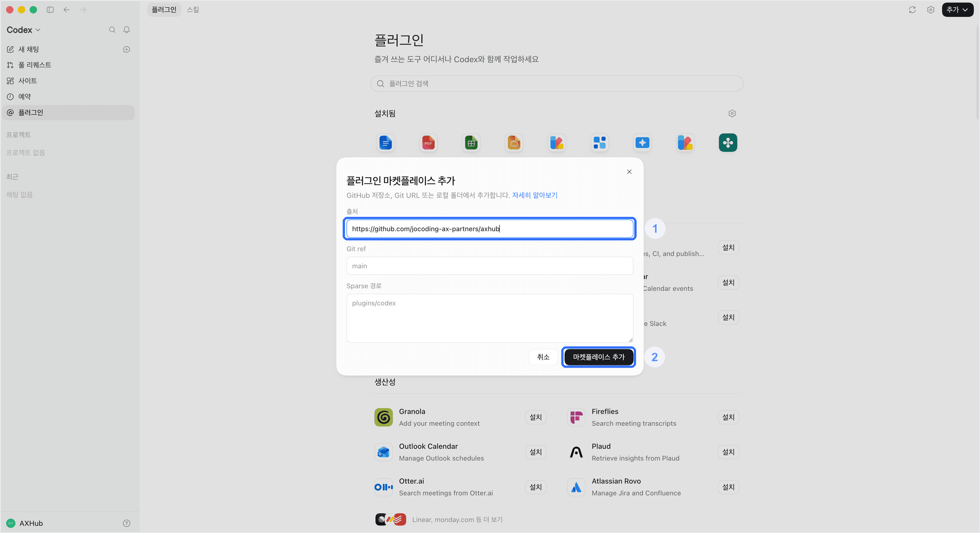Close the marketplace dialog with X
The width and height of the screenshot is (980, 533).
pyautogui.click(x=629, y=172)
